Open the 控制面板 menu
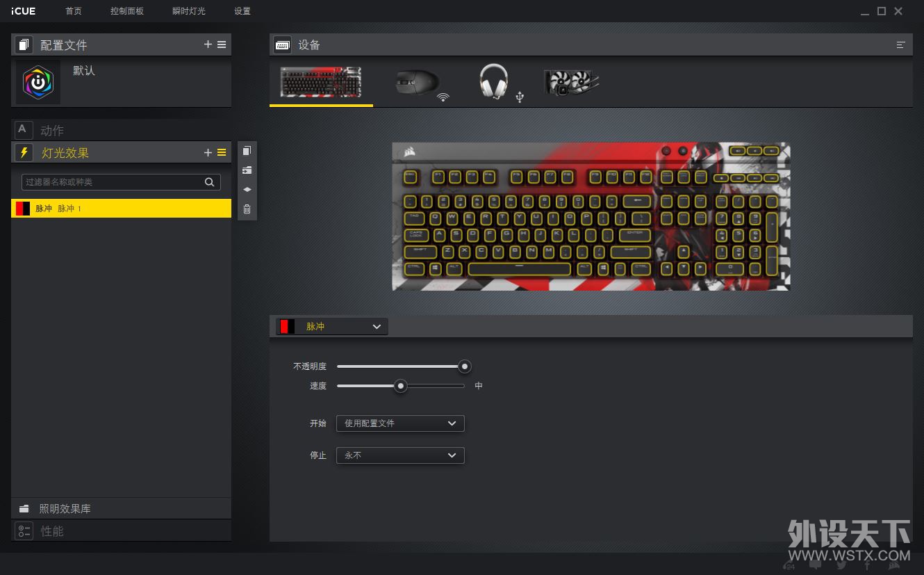This screenshot has height=575, width=924. [127, 11]
